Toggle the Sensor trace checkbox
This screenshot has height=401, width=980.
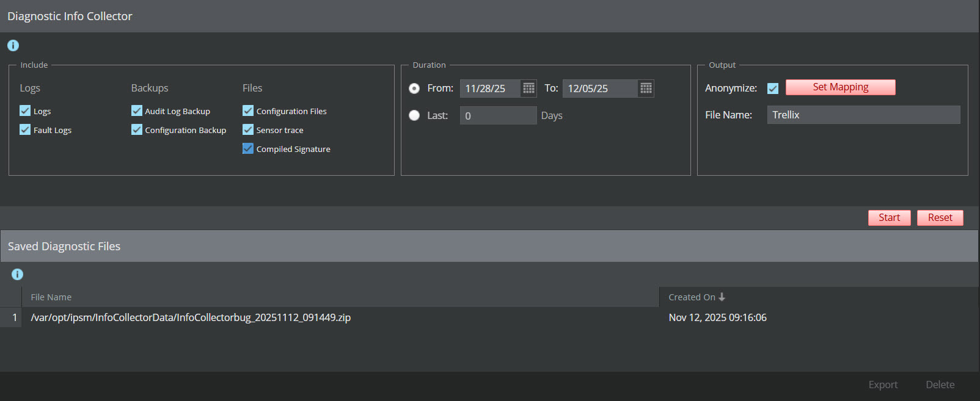(248, 129)
